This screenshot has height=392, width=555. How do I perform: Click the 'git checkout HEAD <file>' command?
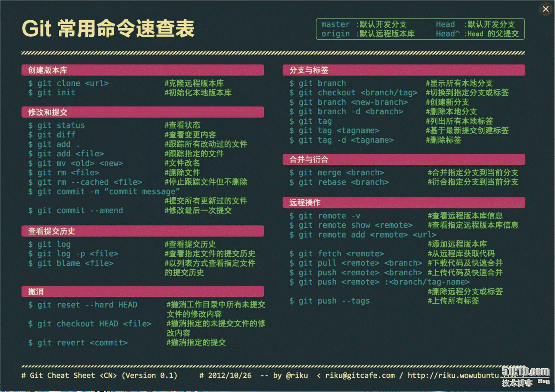[x=90, y=324]
